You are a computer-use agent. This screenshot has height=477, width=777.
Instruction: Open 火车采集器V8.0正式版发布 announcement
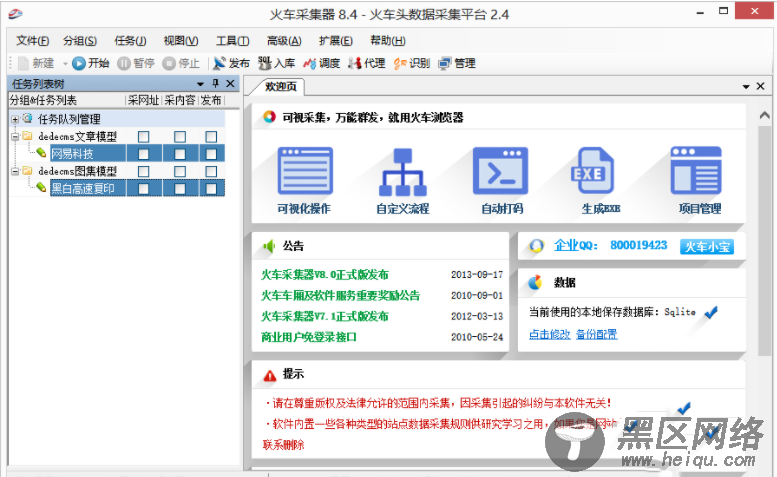coord(325,274)
